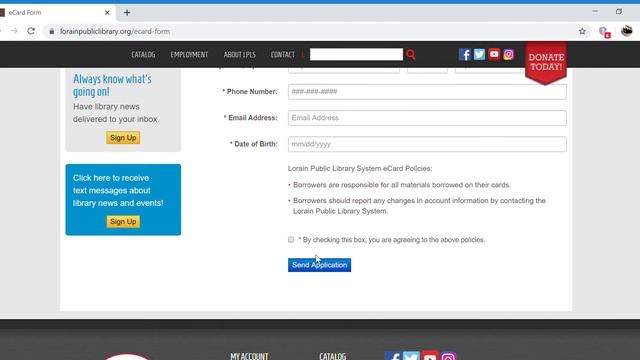Image resolution: width=640 pixels, height=360 pixels.
Task: Close the eCard Form tab
Action: (x=107, y=13)
